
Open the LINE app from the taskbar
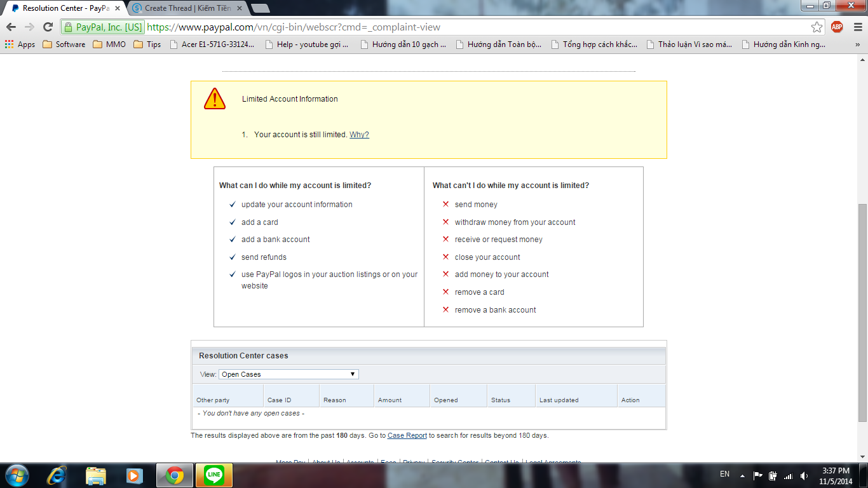pyautogui.click(x=214, y=475)
